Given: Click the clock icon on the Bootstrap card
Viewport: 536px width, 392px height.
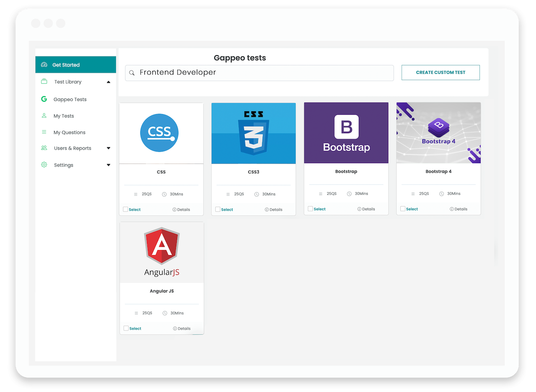Looking at the screenshot, I should tap(349, 194).
